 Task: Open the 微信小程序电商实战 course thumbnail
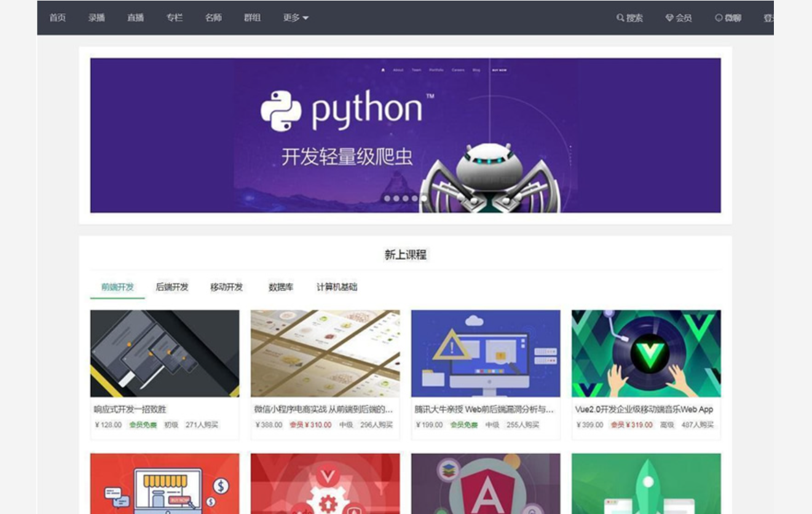[325, 353]
